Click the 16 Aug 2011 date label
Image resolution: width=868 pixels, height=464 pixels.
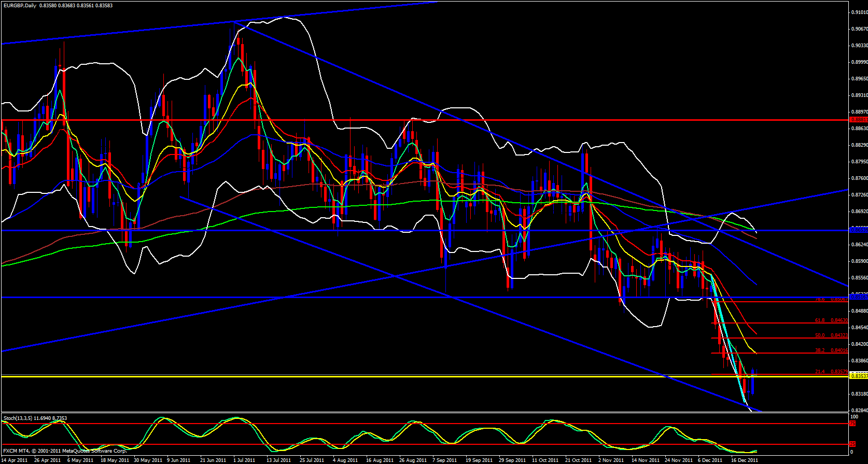pyautogui.click(x=380, y=460)
